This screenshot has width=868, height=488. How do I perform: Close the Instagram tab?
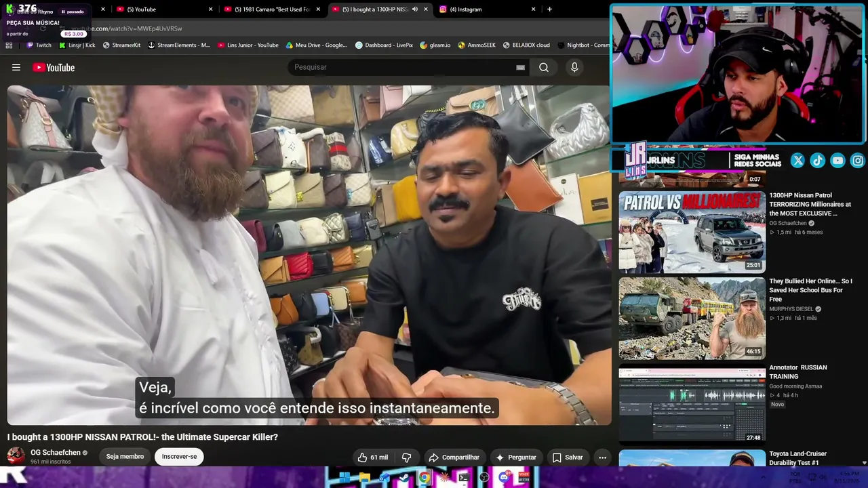[x=533, y=9]
